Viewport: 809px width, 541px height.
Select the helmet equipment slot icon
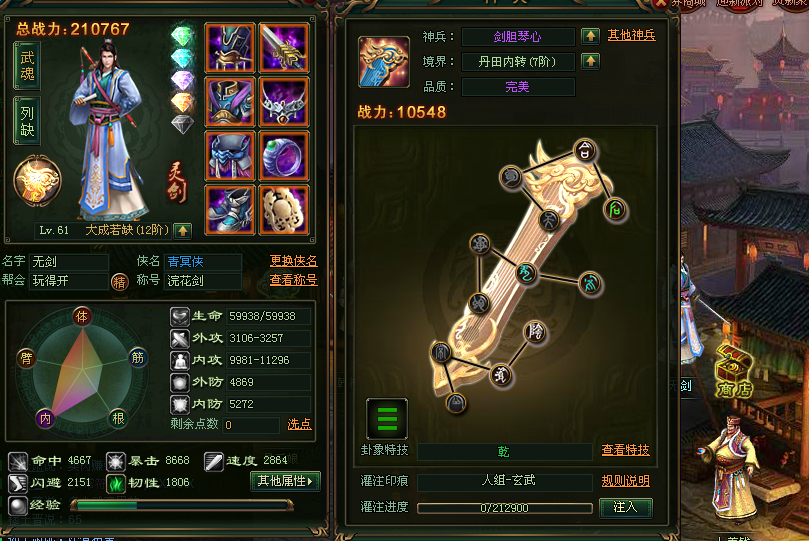point(230,48)
